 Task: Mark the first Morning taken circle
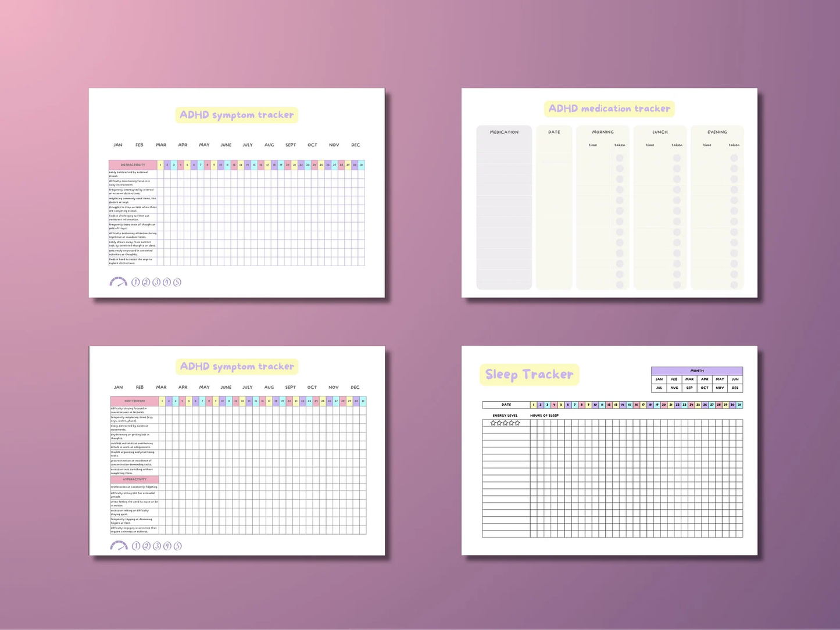620,158
